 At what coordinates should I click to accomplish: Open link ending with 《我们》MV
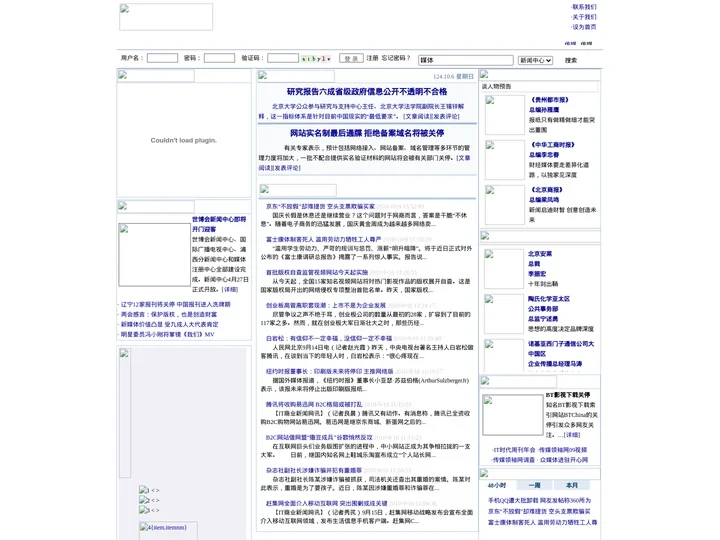[x=167, y=335]
